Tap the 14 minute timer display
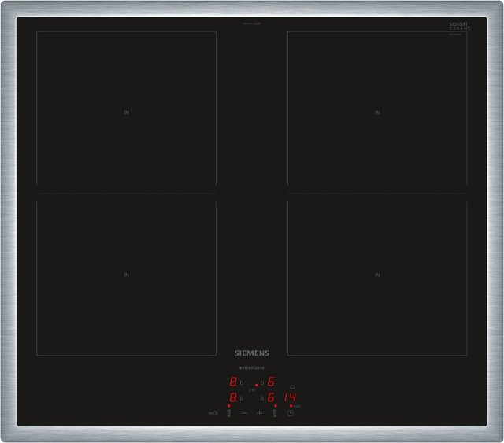504x443 pixels. click(290, 397)
